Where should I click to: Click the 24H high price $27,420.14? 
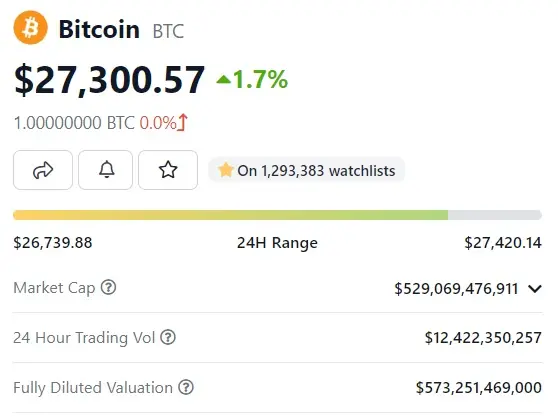[503, 243]
